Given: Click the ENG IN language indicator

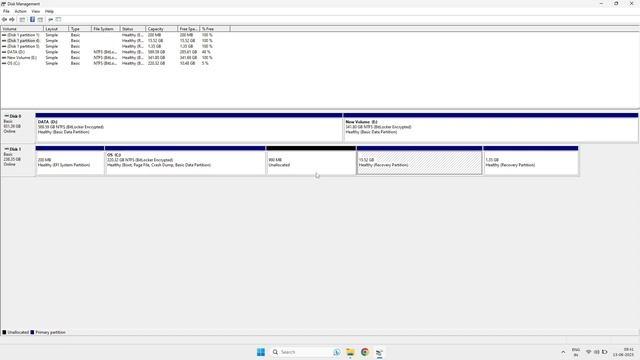Looking at the screenshot, I should [x=576, y=352].
